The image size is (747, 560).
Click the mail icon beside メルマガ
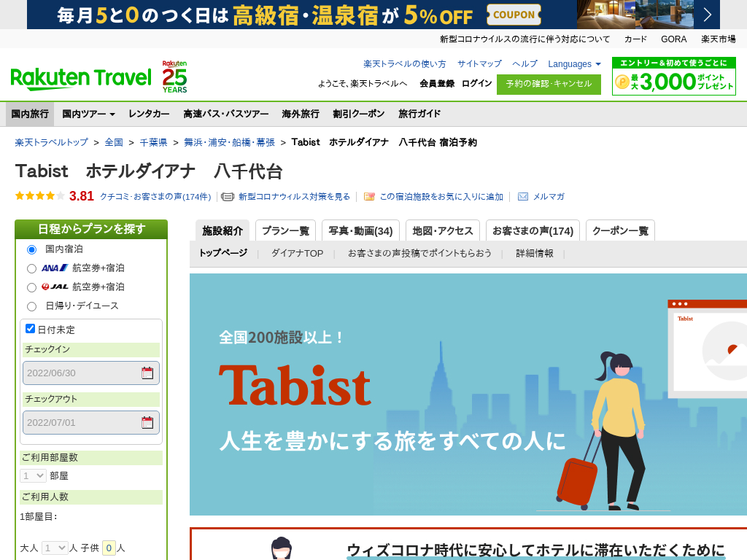tap(522, 197)
